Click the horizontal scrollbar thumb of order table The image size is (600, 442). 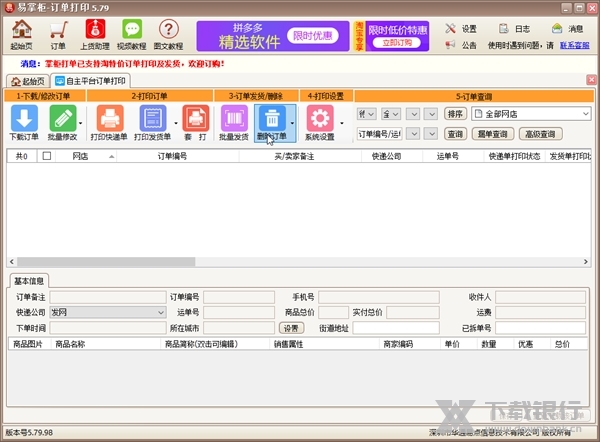(106, 262)
